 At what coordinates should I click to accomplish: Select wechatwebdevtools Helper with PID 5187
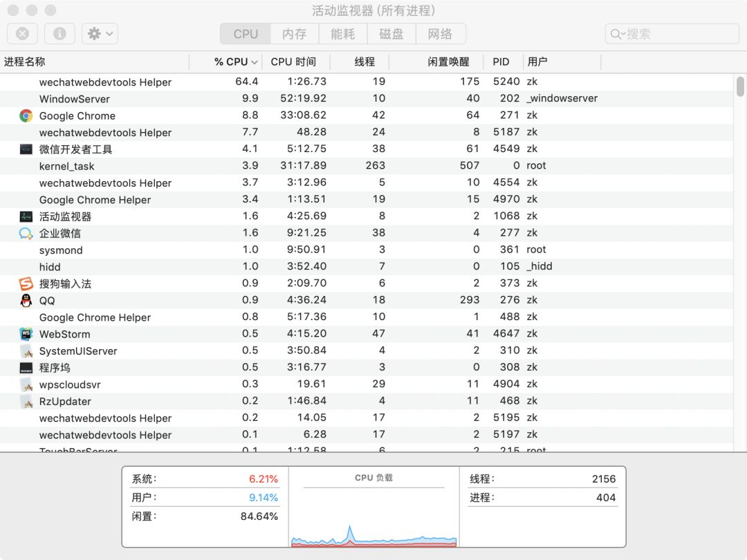367,132
